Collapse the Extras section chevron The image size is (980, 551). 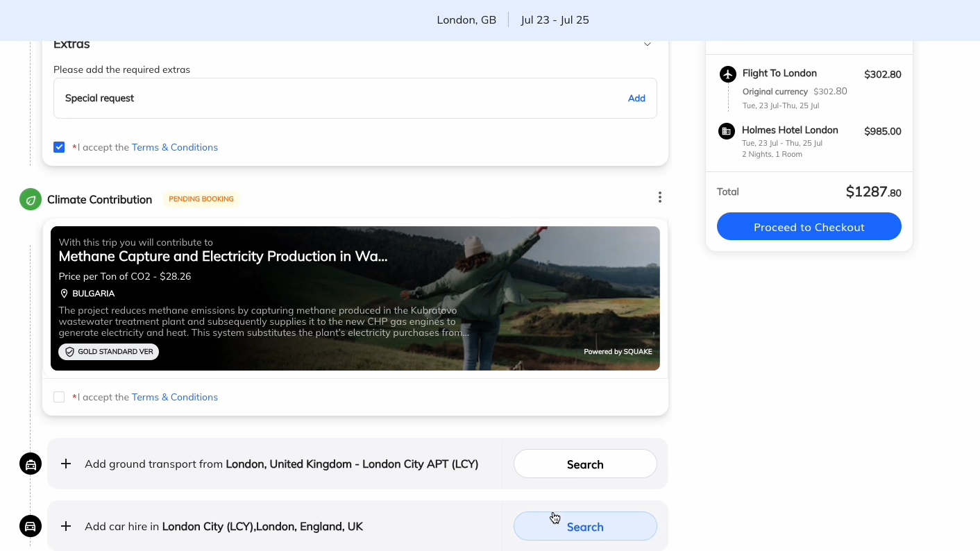coord(647,44)
